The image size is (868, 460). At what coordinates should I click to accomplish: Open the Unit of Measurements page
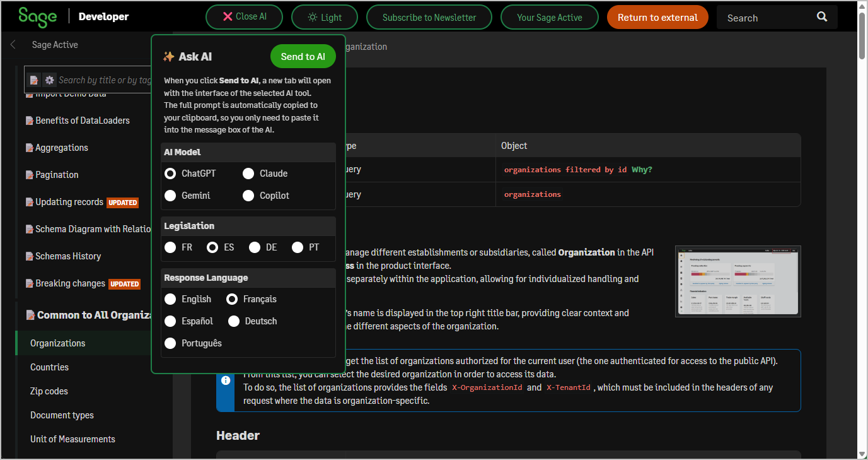[72, 439]
